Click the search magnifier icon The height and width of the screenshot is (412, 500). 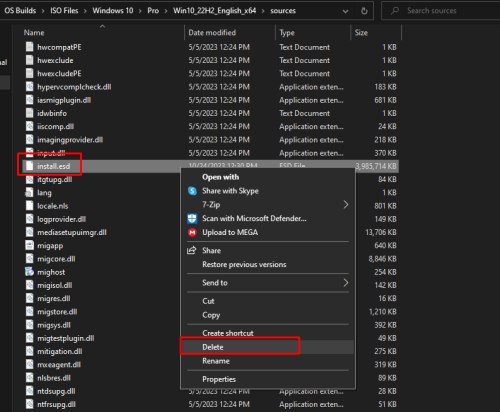[395, 11]
